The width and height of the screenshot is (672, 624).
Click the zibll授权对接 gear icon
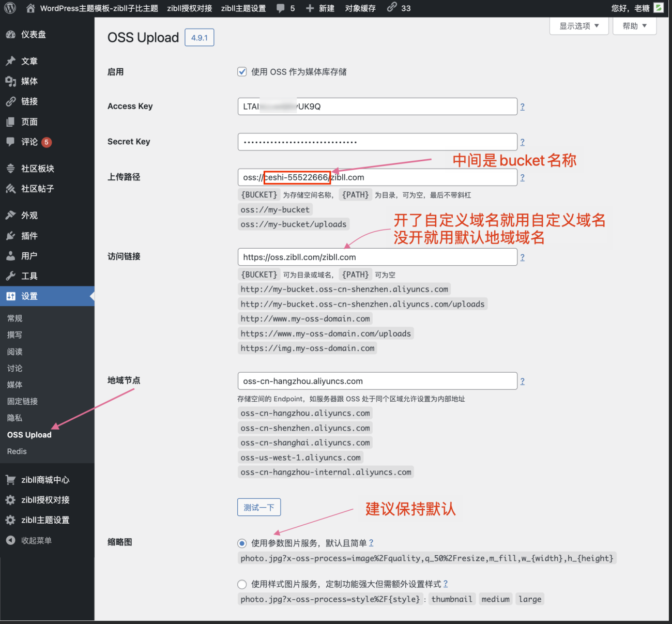(10, 500)
